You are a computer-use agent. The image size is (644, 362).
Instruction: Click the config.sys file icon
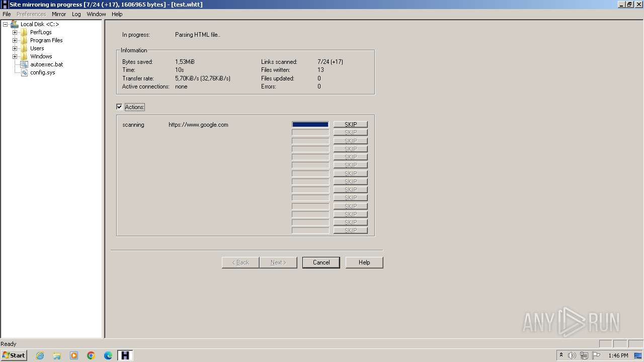[24, 72]
